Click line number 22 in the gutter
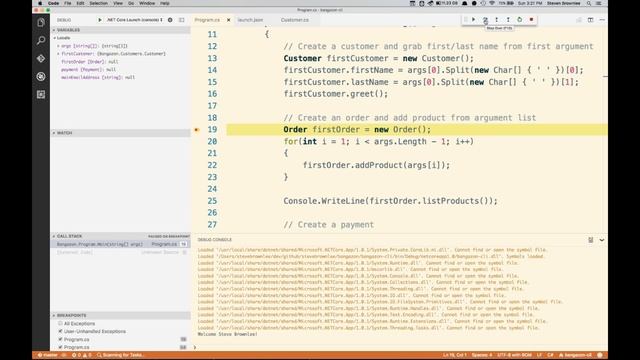Viewport: 640px width, 360px height. (x=212, y=165)
